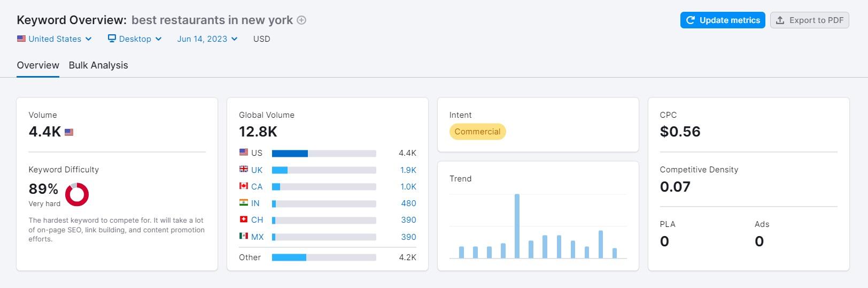Click the tallest bar in Trend chart
Image resolution: width=868 pixels, height=288 pixels.
point(517,226)
